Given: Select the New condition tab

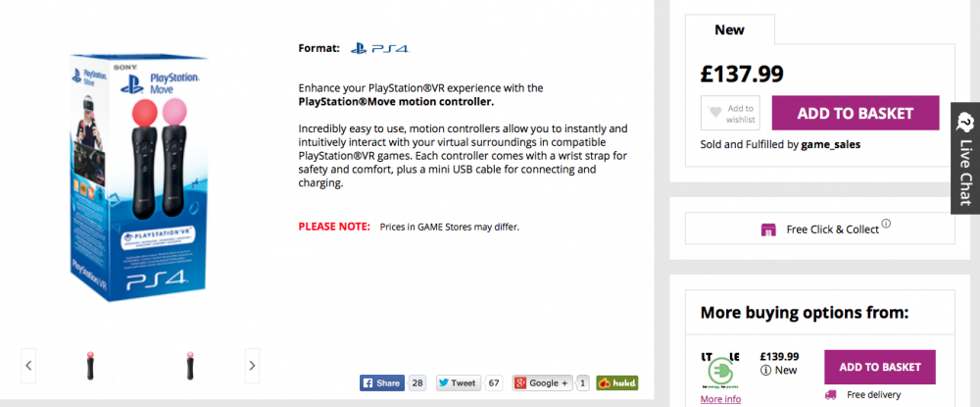Looking at the screenshot, I should tap(729, 29).
